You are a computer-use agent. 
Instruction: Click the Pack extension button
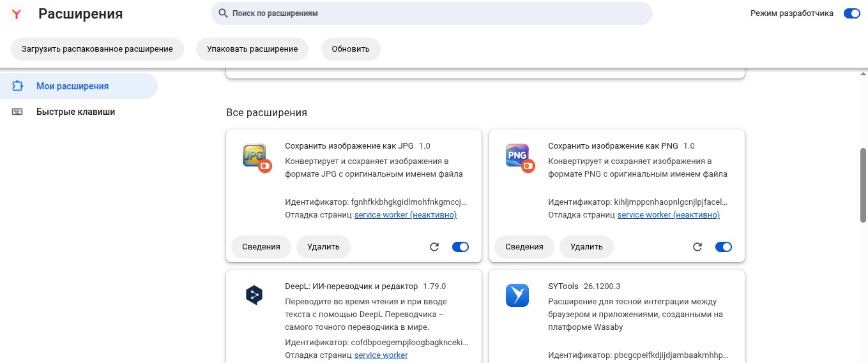point(252,49)
